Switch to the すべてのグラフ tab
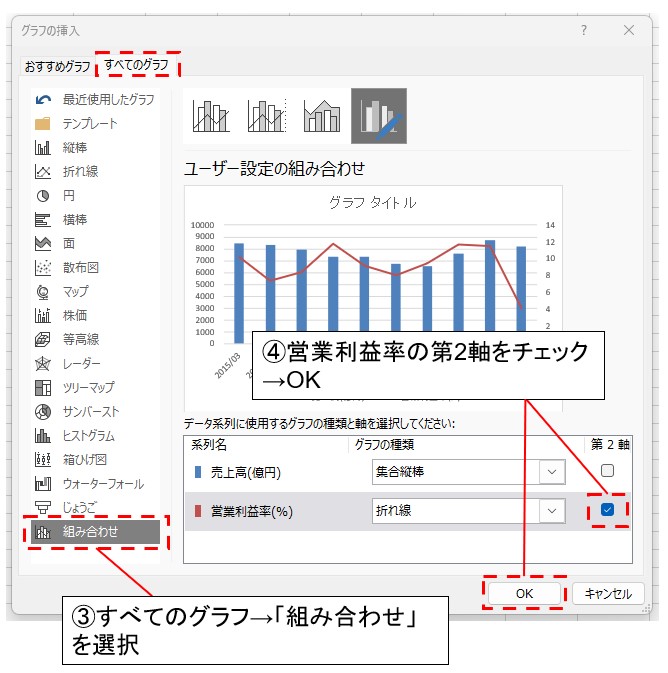This screenshot has height=673, width=668. point(138,67)
